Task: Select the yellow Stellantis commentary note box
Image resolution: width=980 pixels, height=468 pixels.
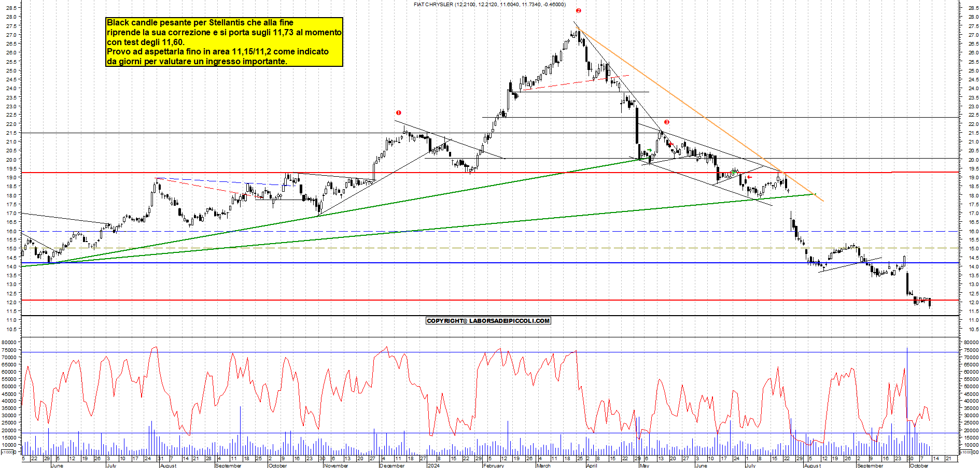Action: coord(224,42)
